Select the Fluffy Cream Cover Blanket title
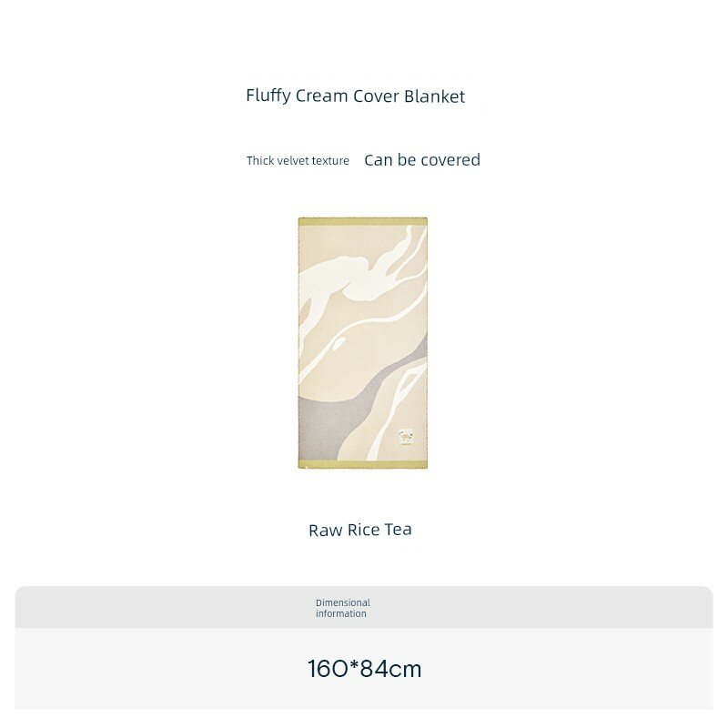728x728 pixels. [x=355, y=96]
